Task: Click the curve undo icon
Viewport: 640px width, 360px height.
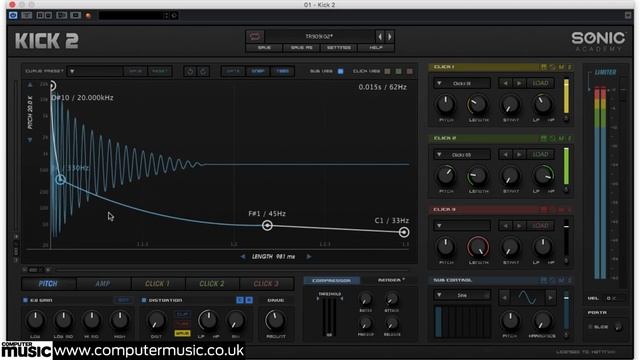Action: (190, 71)
